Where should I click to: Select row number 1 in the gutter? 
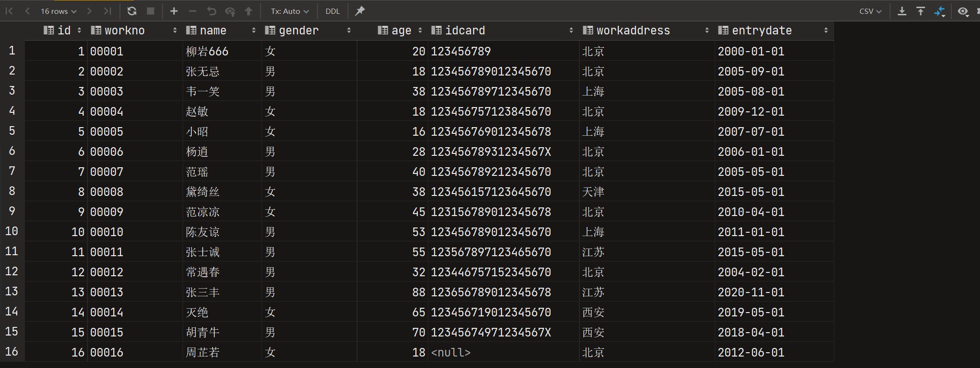(x=12, y=51)
